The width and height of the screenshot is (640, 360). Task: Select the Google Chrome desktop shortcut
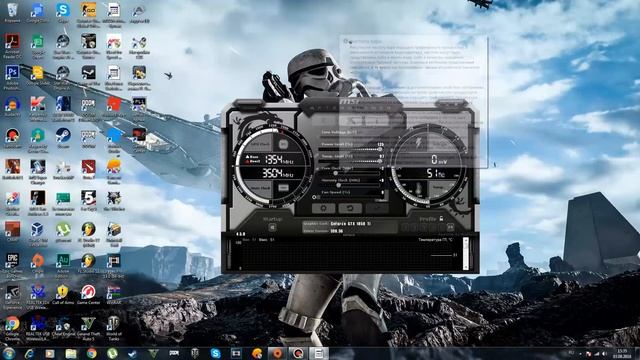click(12, 328)
